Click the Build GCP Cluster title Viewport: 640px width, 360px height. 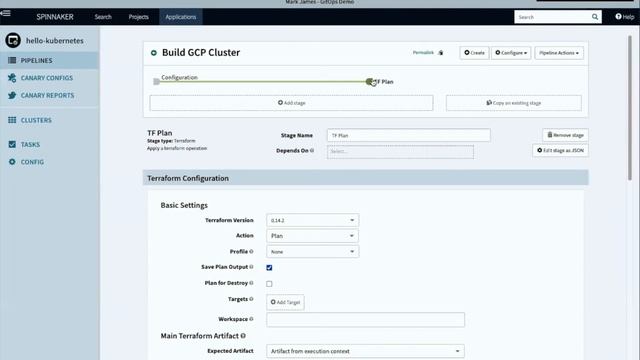click(201, 53)
